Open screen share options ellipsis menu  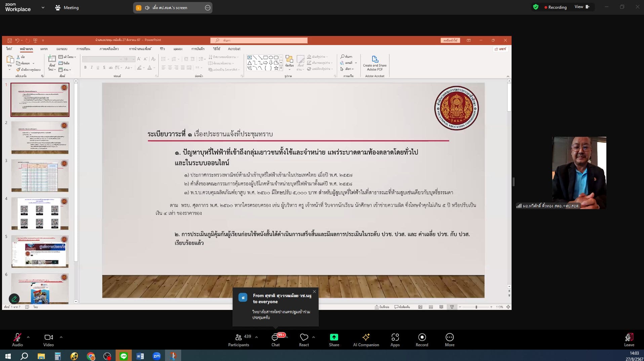[x=208, y=8]
